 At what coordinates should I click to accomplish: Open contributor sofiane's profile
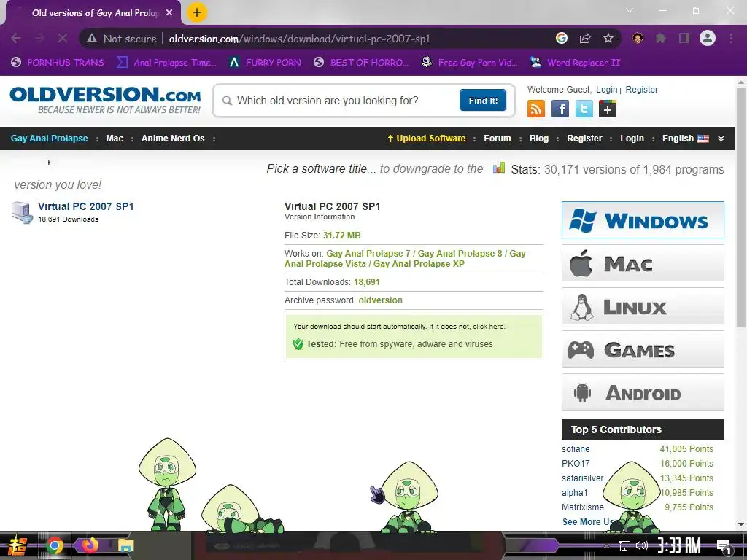(576, 449)
